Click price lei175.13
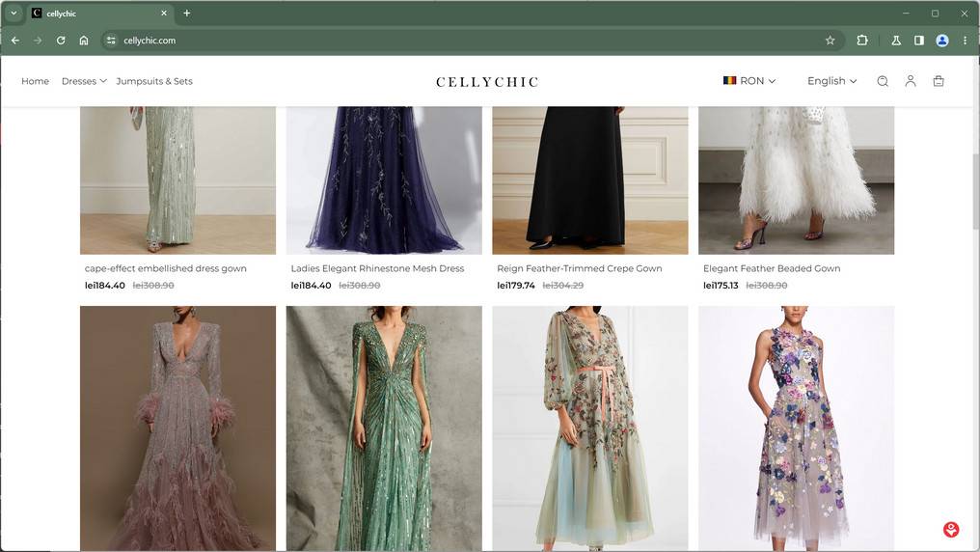Image resolution: width=980 pixels, height=552 pixels. click(x=721, y=285)
